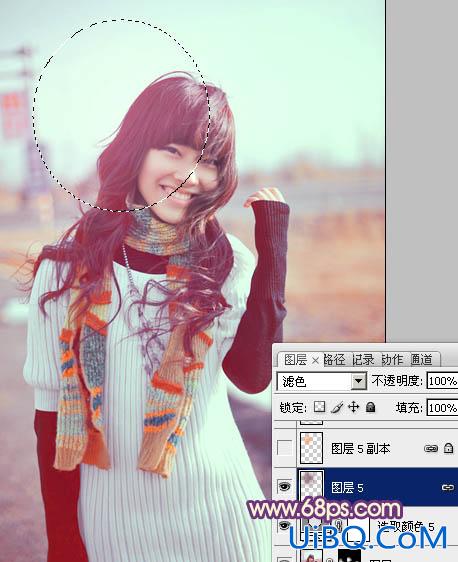458x562 pixels.
Task: Show the hidden 图层 5 副本 layer
Action: pyautogui.click(x=285, y=448)
